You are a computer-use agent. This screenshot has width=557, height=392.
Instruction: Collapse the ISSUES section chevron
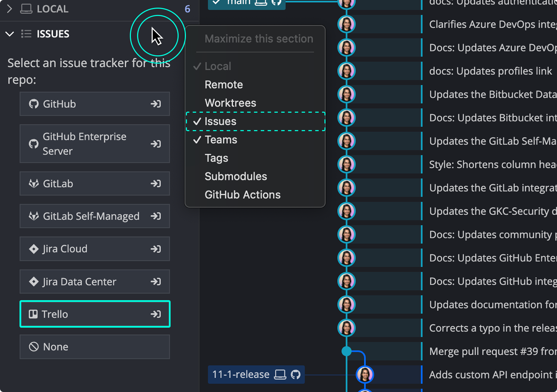tap(10, 34)
